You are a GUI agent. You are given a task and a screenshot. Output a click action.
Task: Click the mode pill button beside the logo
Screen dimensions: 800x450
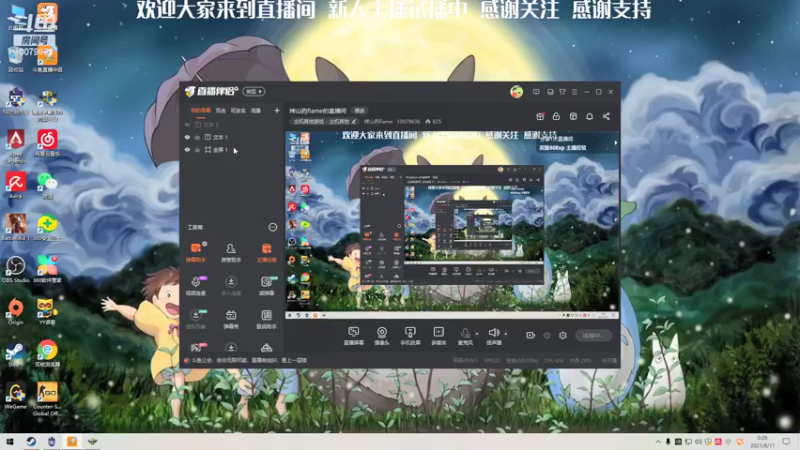[254, 92]
